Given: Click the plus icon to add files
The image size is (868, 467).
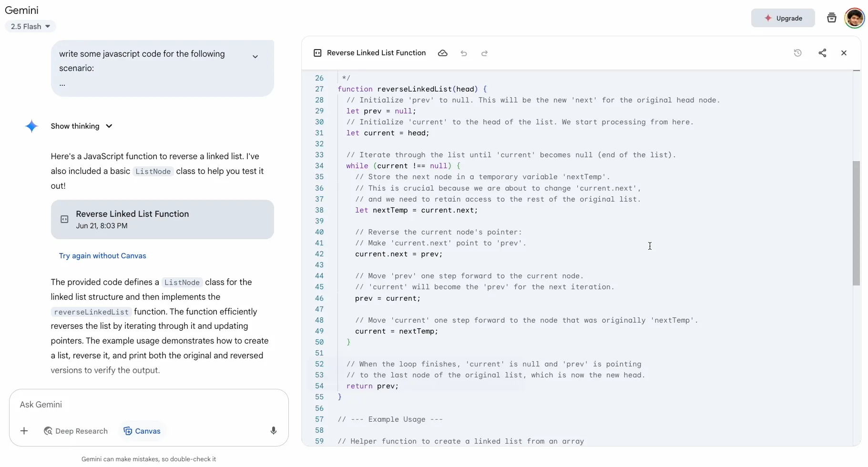Looking at the screenshot, I should pyautogui.click(x=24, y=430).
